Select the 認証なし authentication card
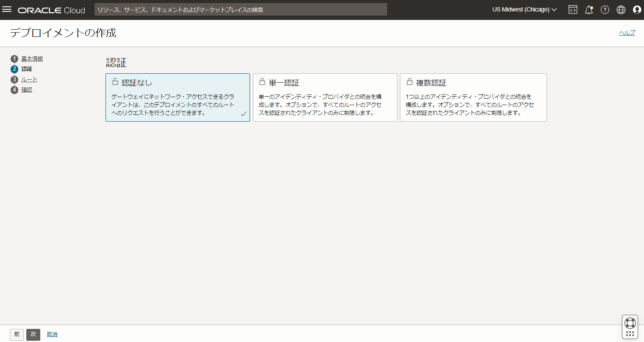The height and width of the screenshot is (342, 644). click(178, 97)
